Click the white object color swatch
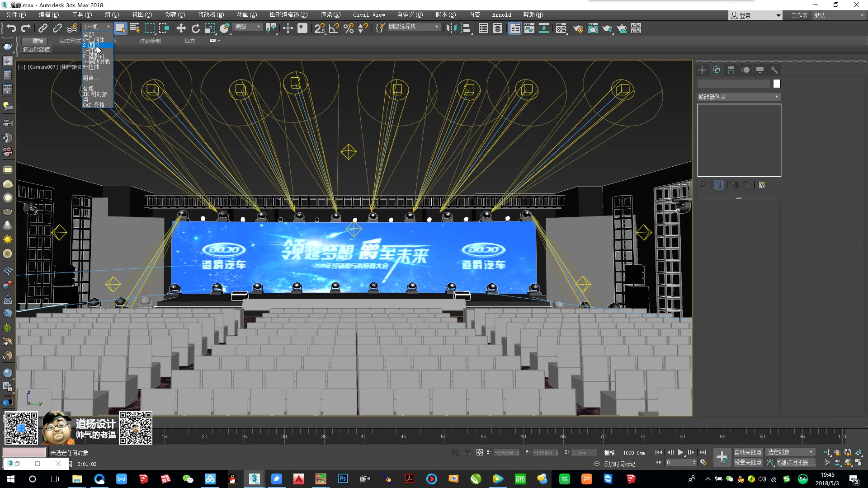Screen dimensions: 868x488 pos(777,84)
